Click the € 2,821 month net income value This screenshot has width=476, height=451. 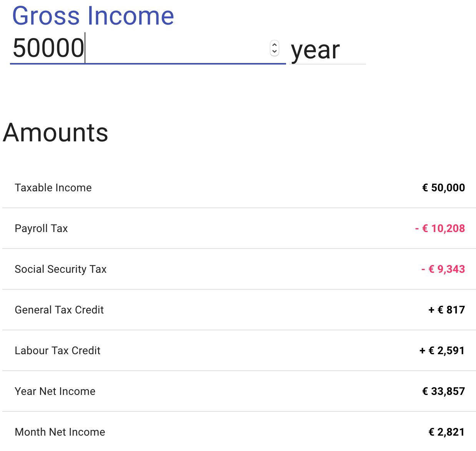[x=446, y=432]
